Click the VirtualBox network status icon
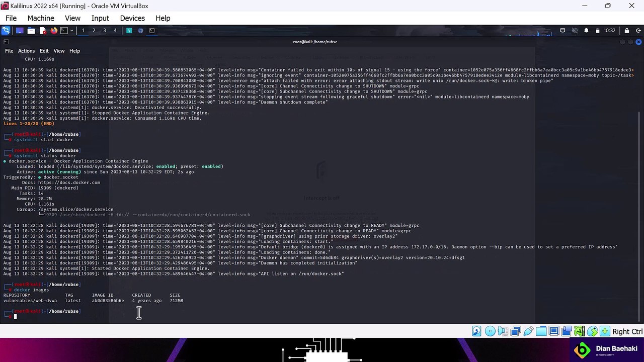The height and width of the screenshot is (362, 644). (515, 331)
